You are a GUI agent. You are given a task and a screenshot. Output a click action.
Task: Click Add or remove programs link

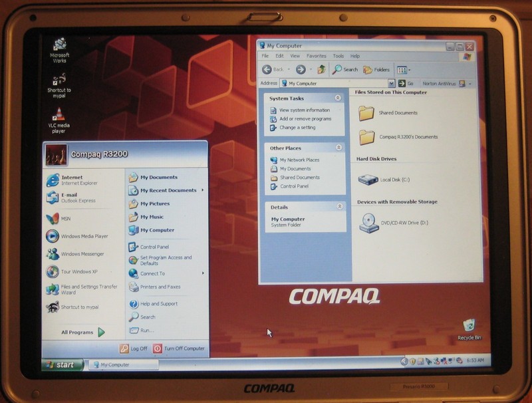(x=301, y=119)
